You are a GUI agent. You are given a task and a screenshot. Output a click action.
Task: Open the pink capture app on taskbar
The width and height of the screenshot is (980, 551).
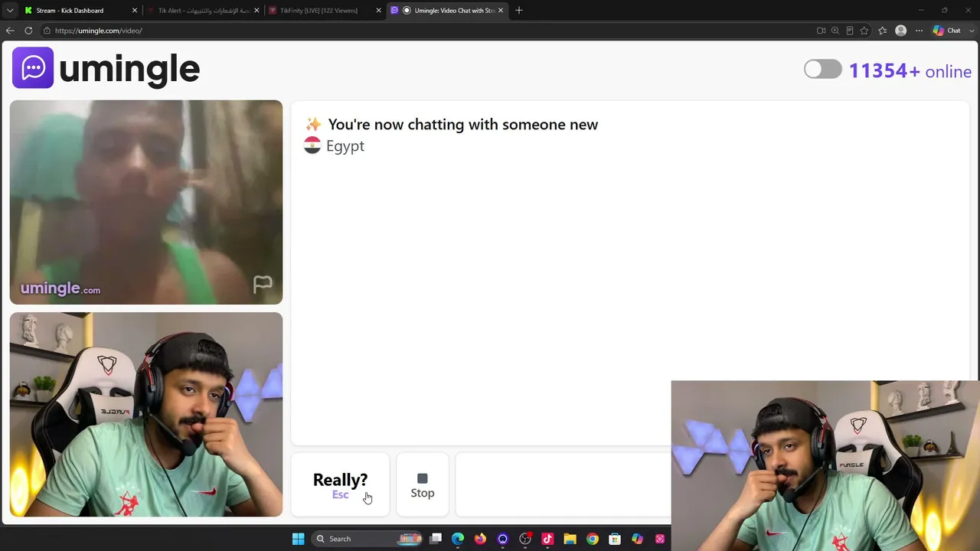coord(660,539)
